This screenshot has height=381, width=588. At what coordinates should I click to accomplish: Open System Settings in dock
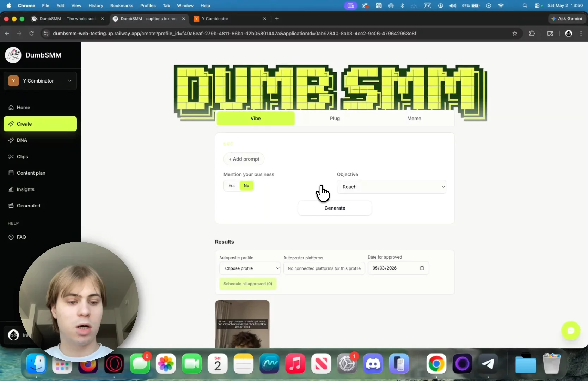point(347,364)
